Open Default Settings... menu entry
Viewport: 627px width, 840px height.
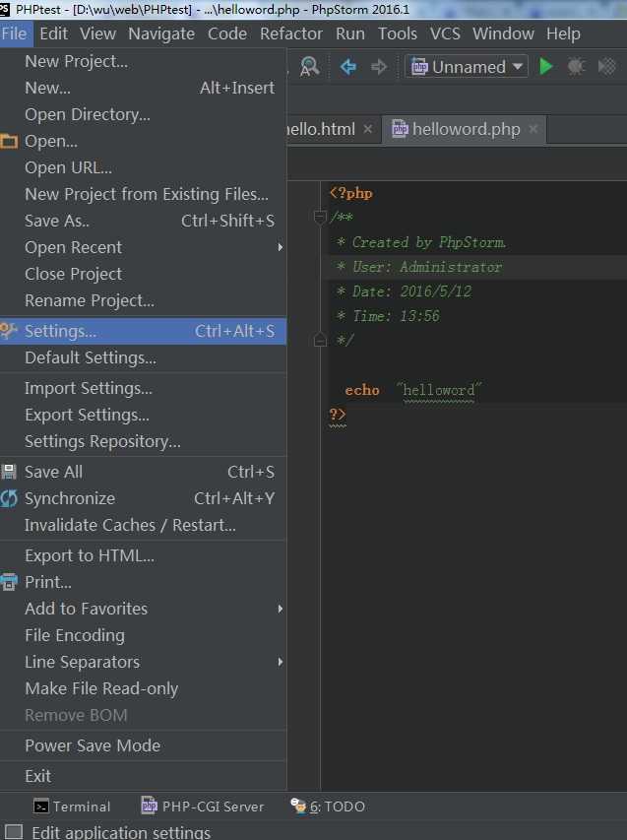pos(143,357)
